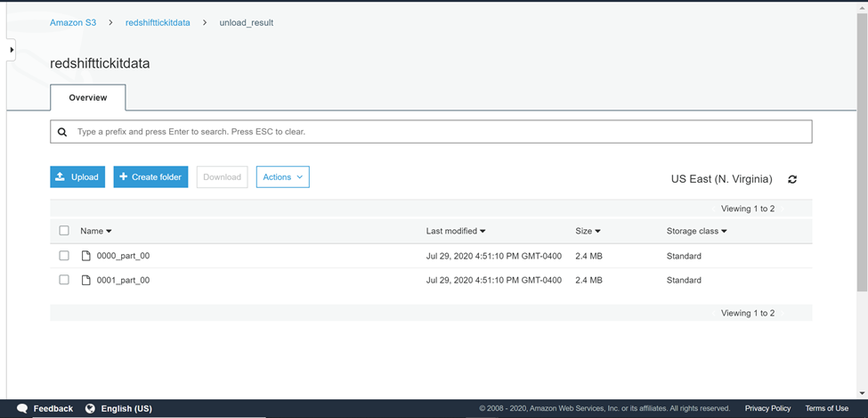
Task: Click the globe language icon
Action: coord(90,408)
